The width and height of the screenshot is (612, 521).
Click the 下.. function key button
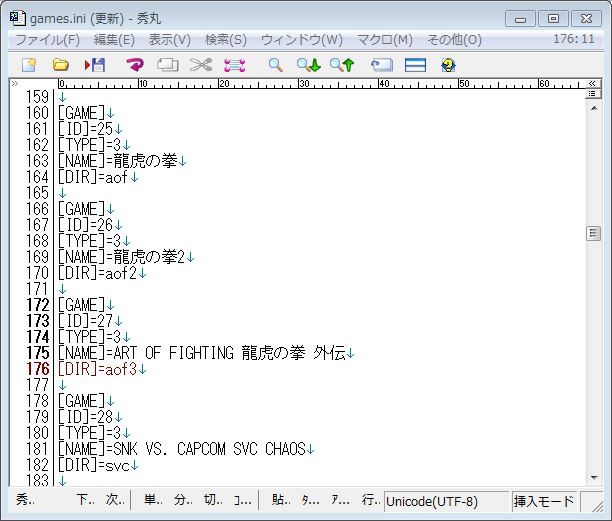pyautogui.click(x=85, y=500)
